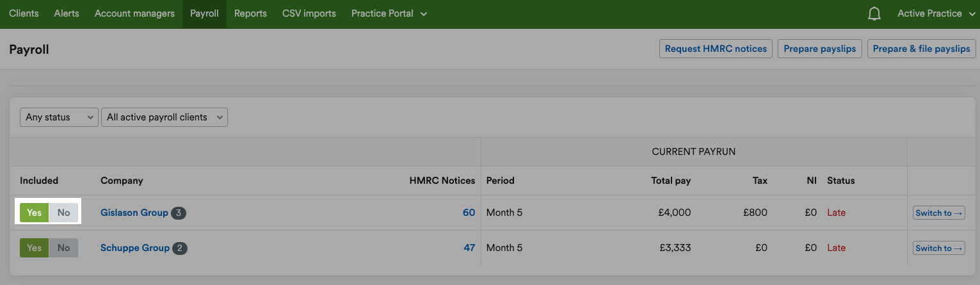Open the Account managers page
Image resolution: width=980 pixels, height=285 pixels.
[134, 13]
